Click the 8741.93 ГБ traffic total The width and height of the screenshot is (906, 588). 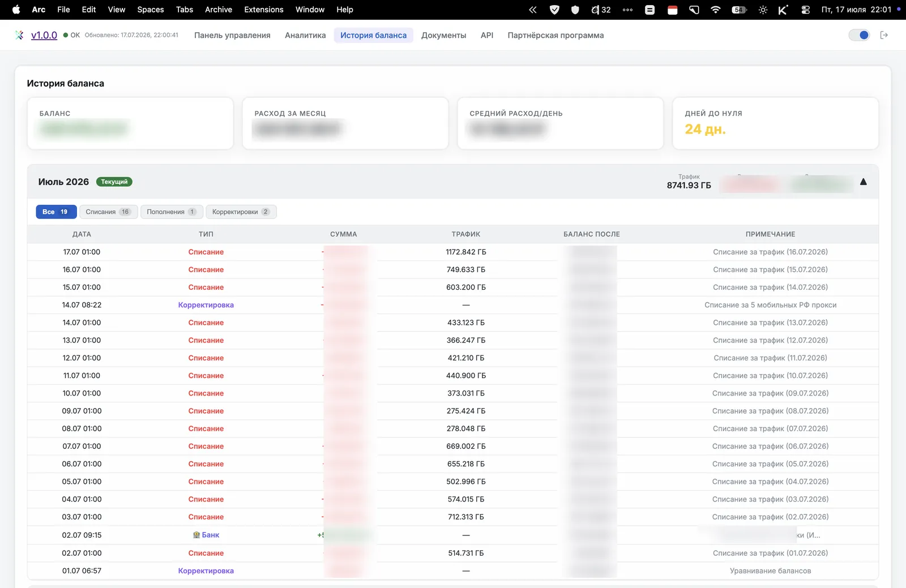689,186
